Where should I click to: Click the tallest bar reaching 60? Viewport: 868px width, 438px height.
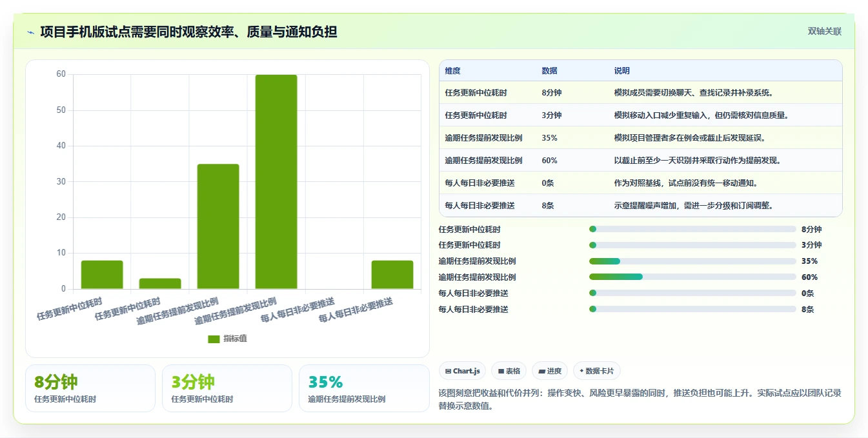276,182
